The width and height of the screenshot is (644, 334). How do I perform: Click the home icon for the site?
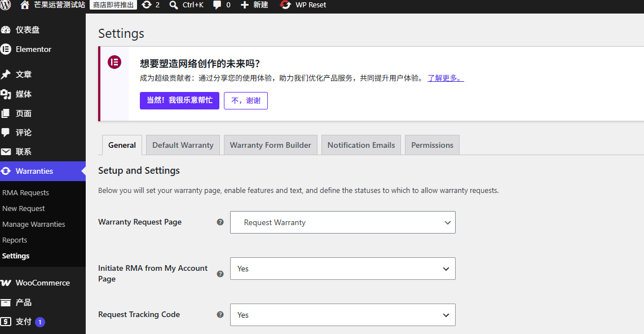coord(25,5)
